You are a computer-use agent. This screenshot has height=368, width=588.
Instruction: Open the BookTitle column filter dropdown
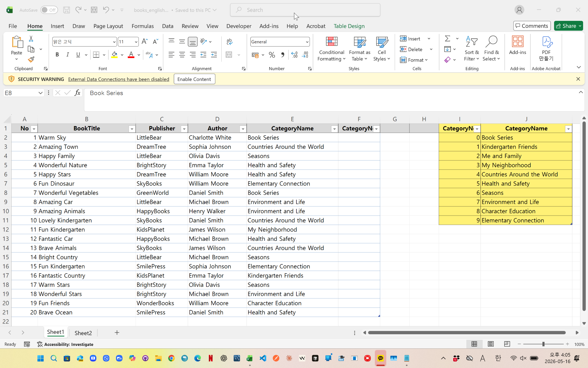[132, 129]
